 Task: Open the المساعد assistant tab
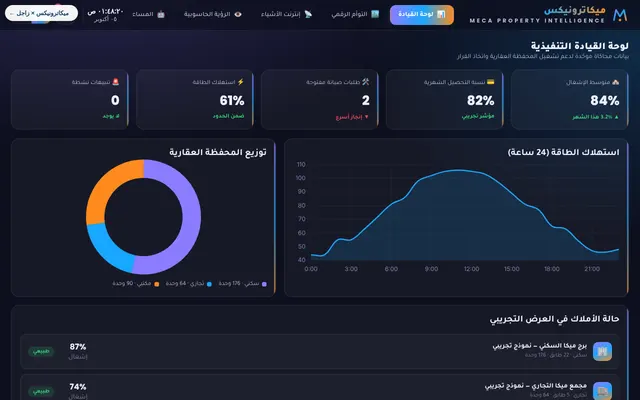(149, 15)
